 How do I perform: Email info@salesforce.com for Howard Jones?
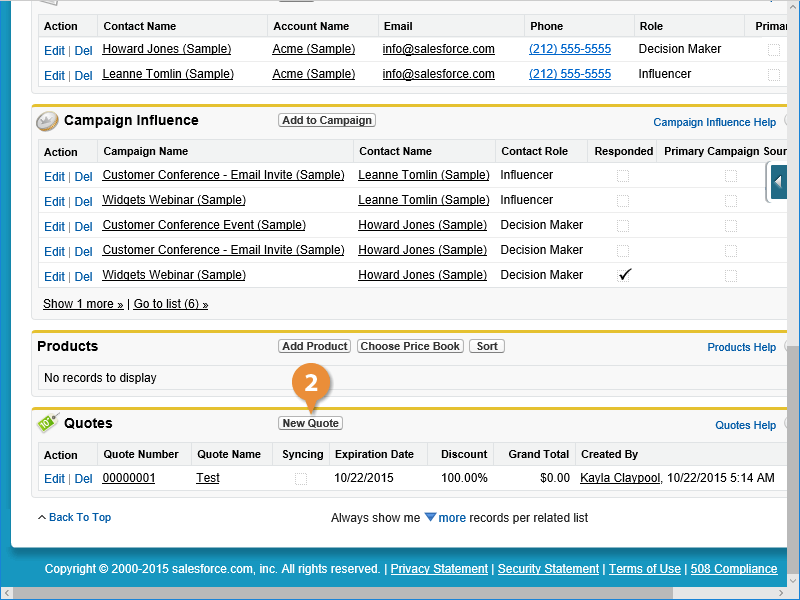439,49
